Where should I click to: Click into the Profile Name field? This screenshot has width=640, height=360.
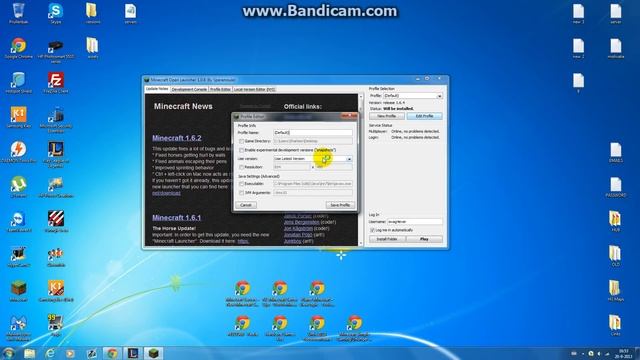coord(313,133)
